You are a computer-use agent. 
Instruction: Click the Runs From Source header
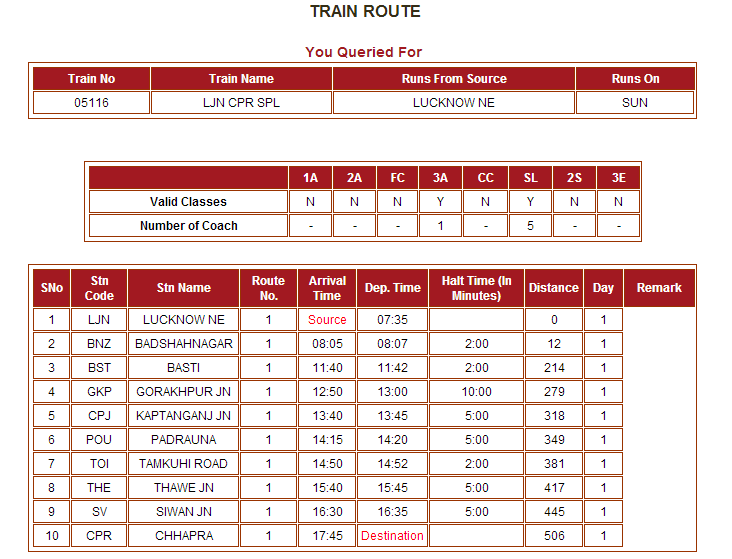point(454,78)
